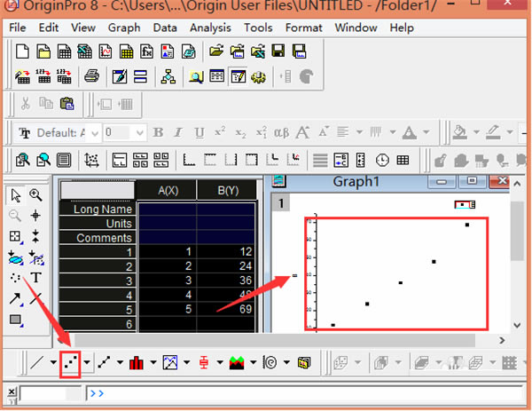Click graph layer 1 icon
Screen dimensions: 532x411
coord(281,203)
